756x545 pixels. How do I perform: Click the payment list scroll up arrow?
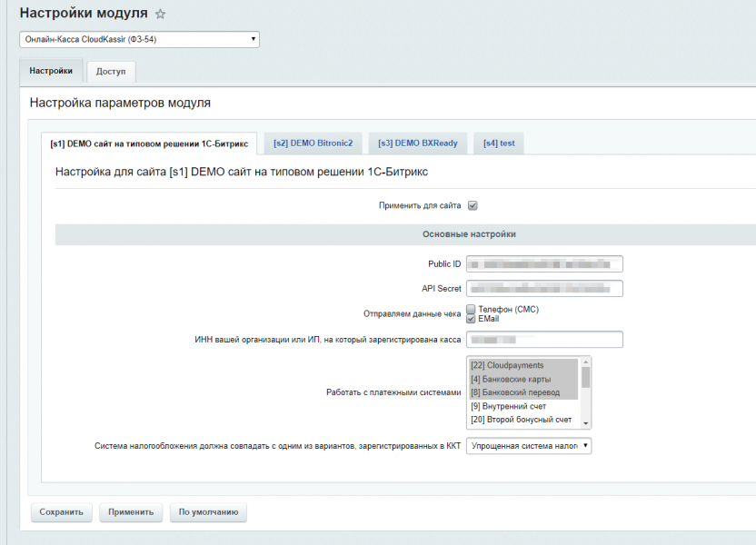tap(586, 362)
